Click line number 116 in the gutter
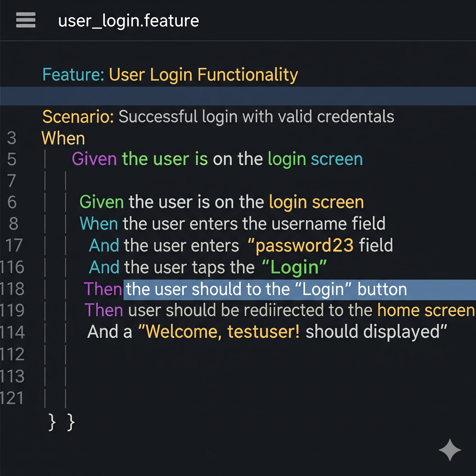 (12, 267)
